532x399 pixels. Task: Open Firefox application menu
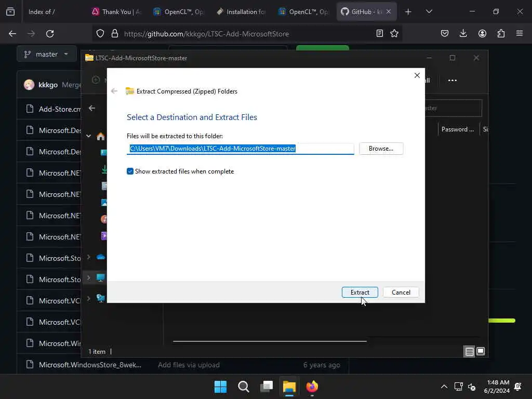pyautogui.click(x=520, y=33)
